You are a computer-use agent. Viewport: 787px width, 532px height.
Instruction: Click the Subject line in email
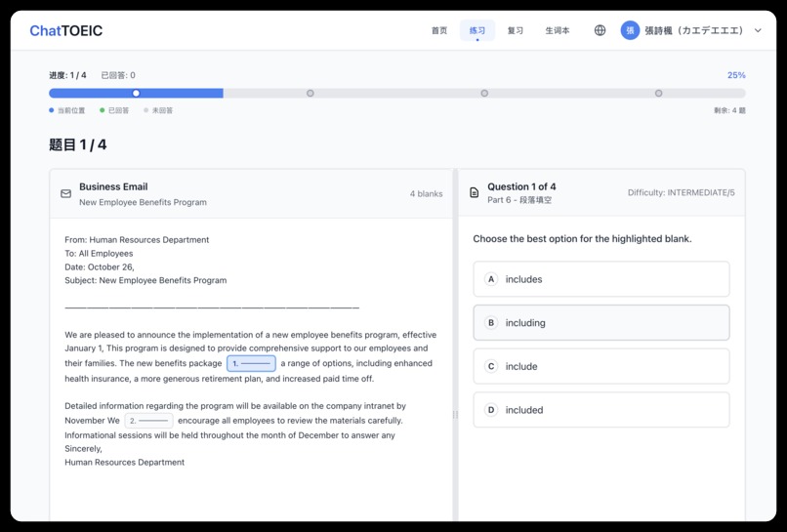point(145,280)
